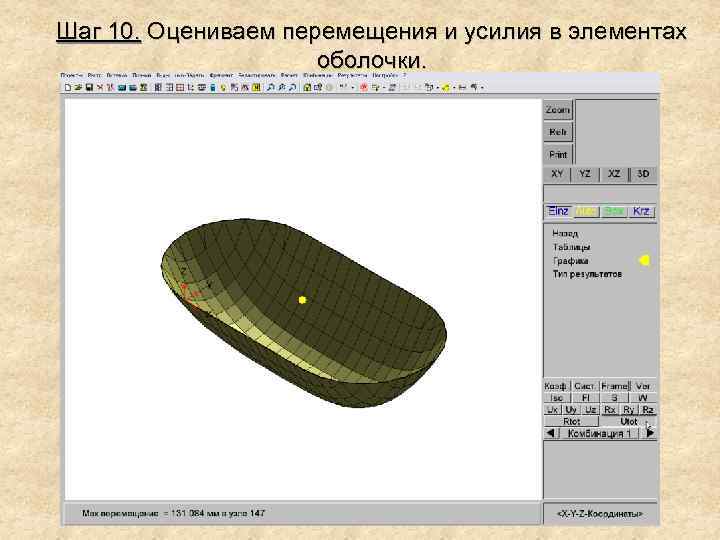This screenshot has width=720, height=540.
Task: Choose the Назад menu entry
Action: (565, 234)
